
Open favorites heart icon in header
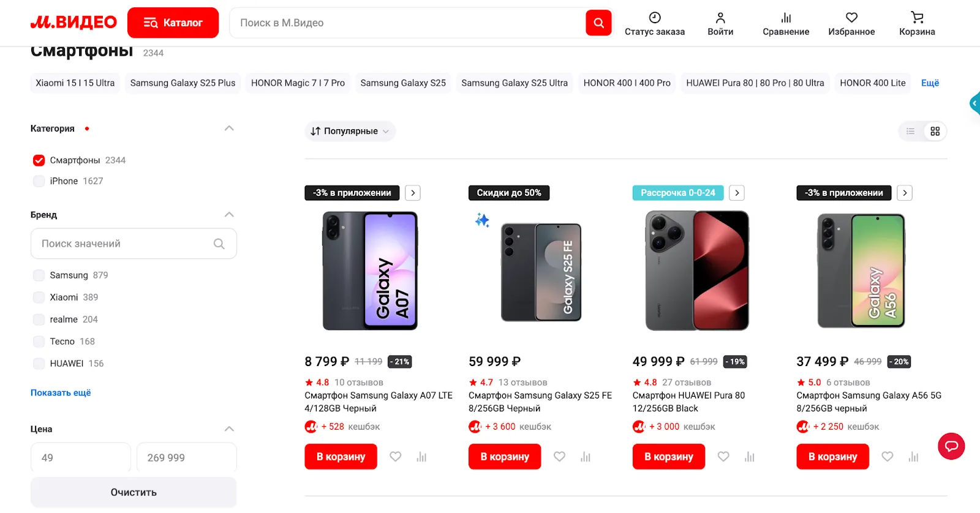(x=851, y=18)
